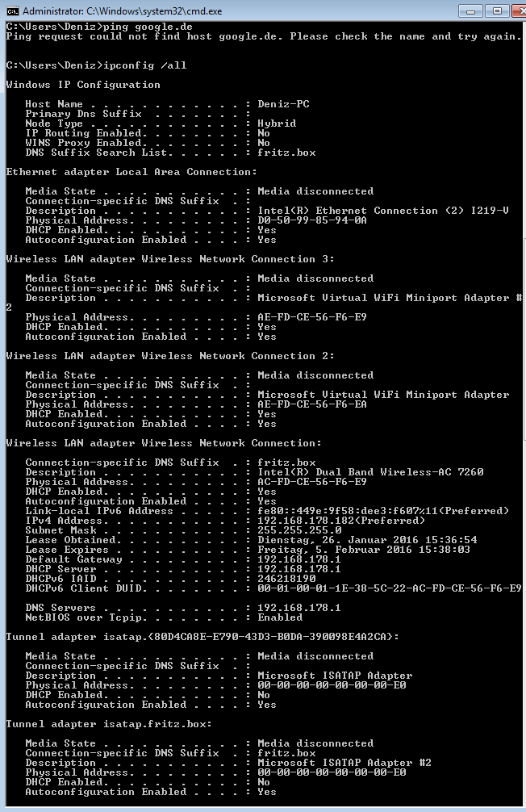This screenshot has width=526, height=812.
Task: Click the DNS Suffix Search List fritz.box value
Action: [x=286, y=153]
